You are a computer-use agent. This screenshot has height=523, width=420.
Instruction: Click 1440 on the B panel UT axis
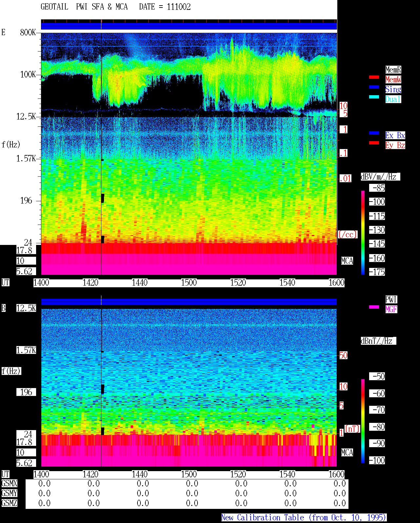pyautogui.click(x=140, y=474)
